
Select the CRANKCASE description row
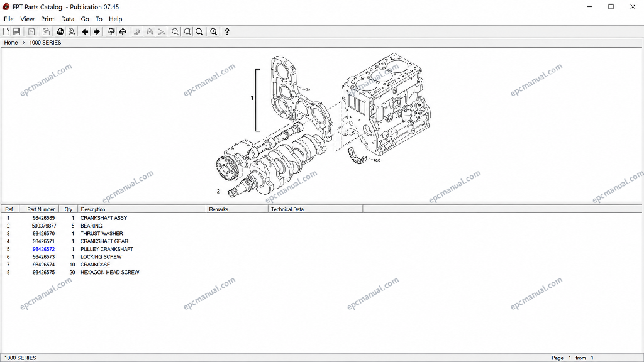click(96, 265)
